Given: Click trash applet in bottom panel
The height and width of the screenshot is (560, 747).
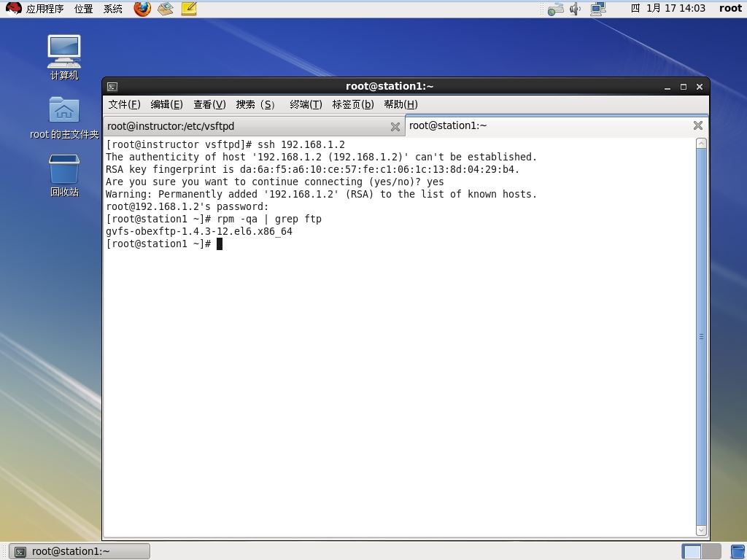Looking at the screenshot, I should pos(738,551).
